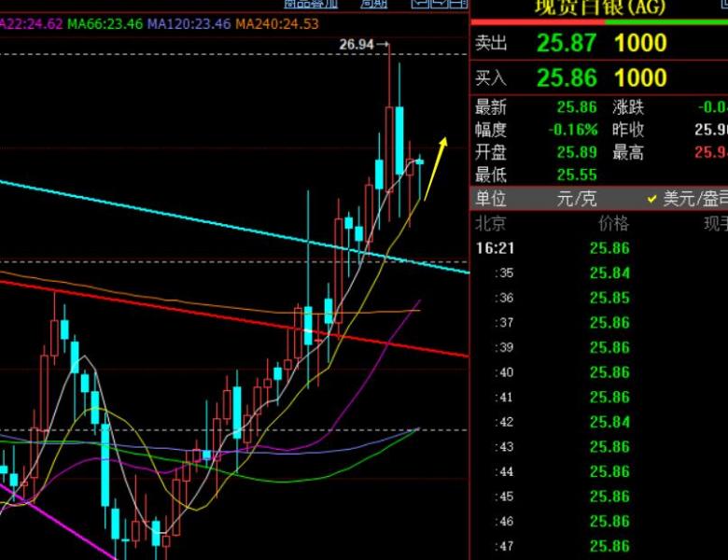Click the 北京 time column header
728x560 pixels.
point(490,224)
